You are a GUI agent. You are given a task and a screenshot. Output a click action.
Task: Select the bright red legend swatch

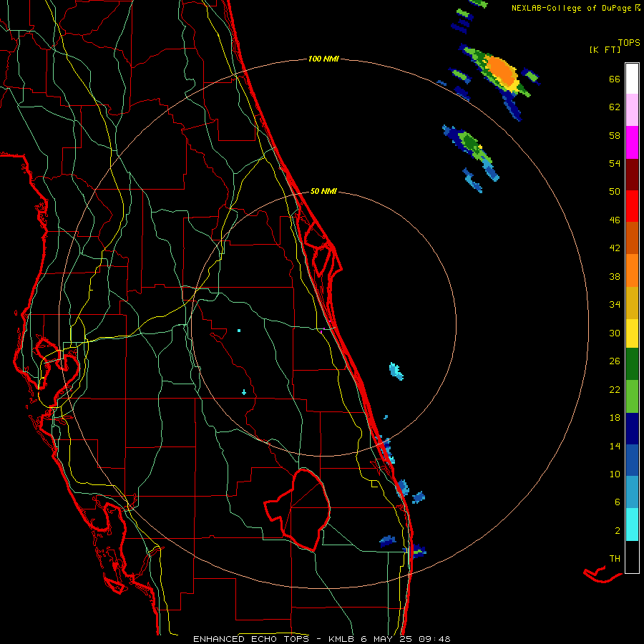632,206
